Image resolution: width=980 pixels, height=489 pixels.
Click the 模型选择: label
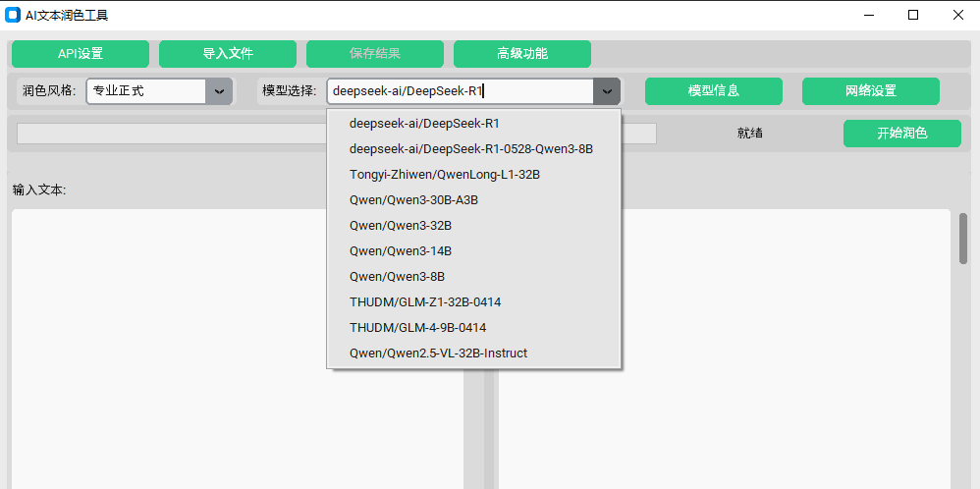pyautogui.click(x=290, y=91)
